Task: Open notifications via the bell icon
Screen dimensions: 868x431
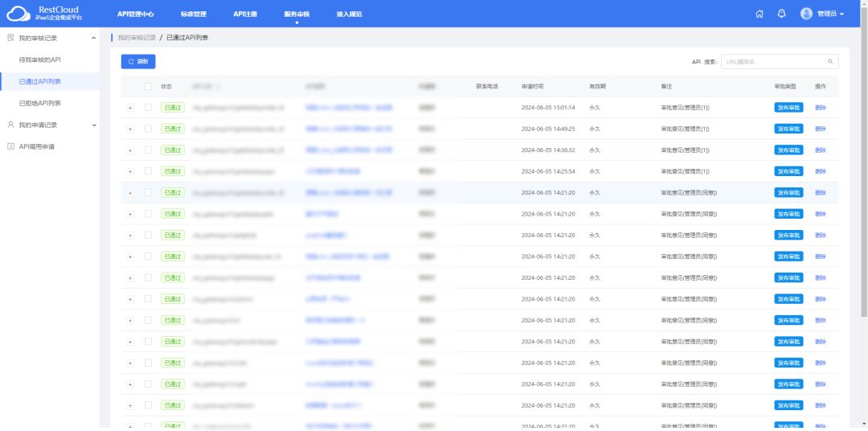Action: tap(781, 14)
